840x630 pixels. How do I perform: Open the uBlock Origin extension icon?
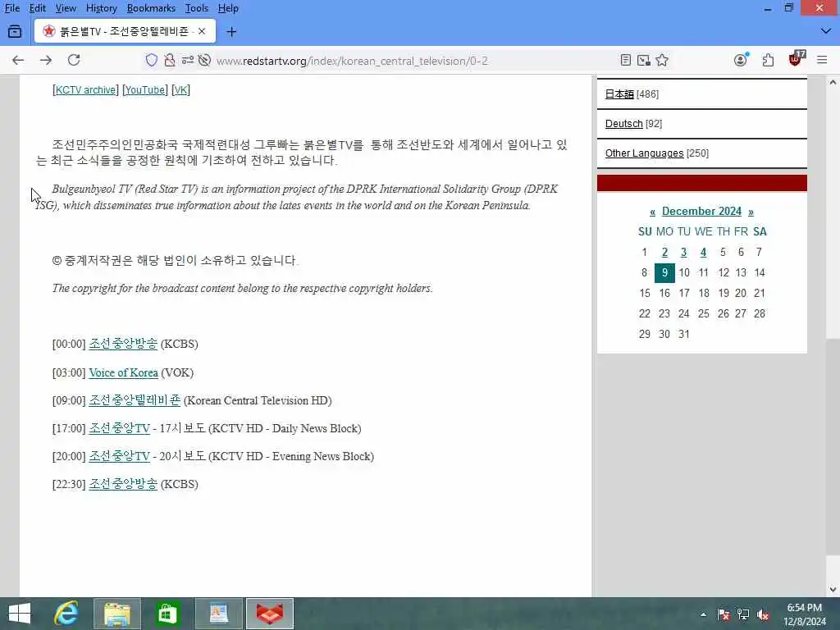(x=796, y=59)
